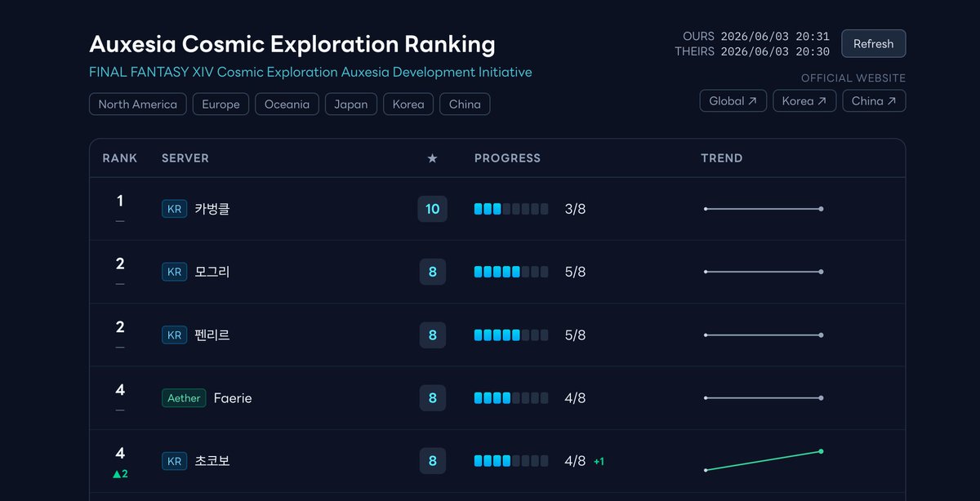Click the RANK column header
980x501 pixels.
120,158
